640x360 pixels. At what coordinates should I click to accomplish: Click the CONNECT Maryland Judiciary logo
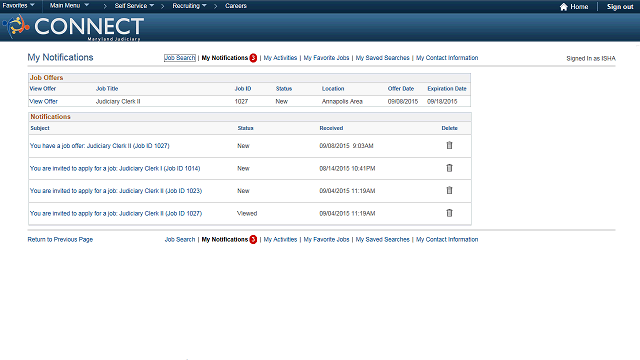73,27
